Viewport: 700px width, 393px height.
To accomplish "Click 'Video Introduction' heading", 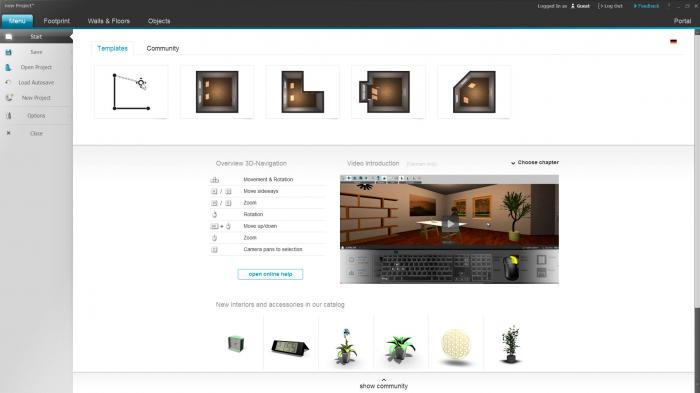I will pyautogui.click(x=373, y=163).
